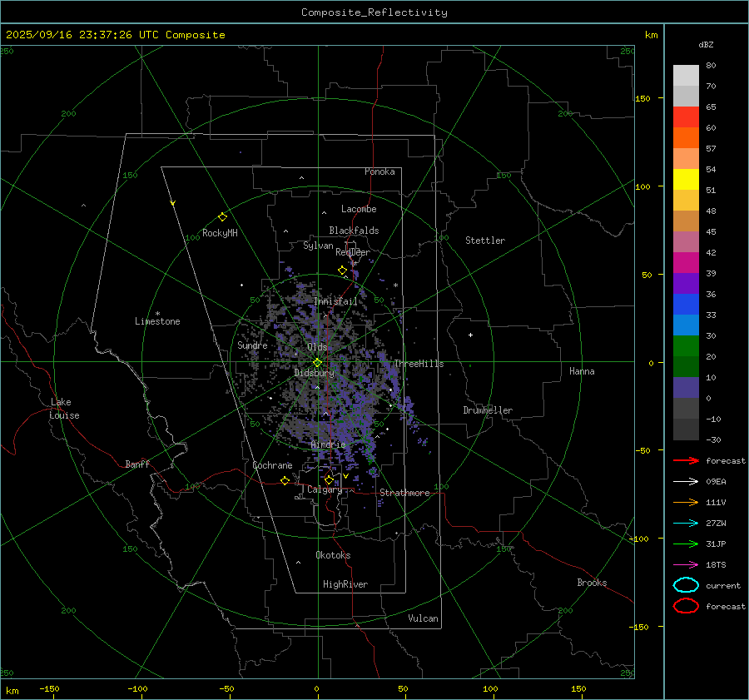This screenshot has height=700, width=749.
Task: Click the magenta 18TS arrow in legend
Action: point(685,565)
